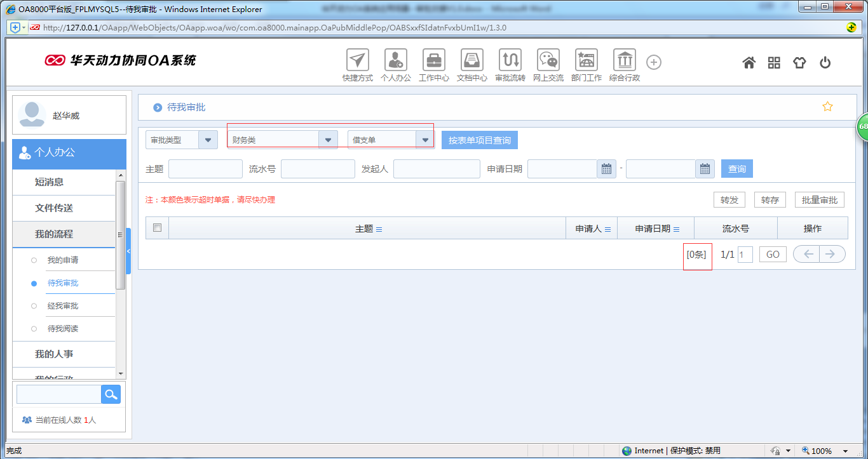This screenshot has width=868, height=459.
Task: Open the 审批流转 module icon
Action: click(510, 60)
